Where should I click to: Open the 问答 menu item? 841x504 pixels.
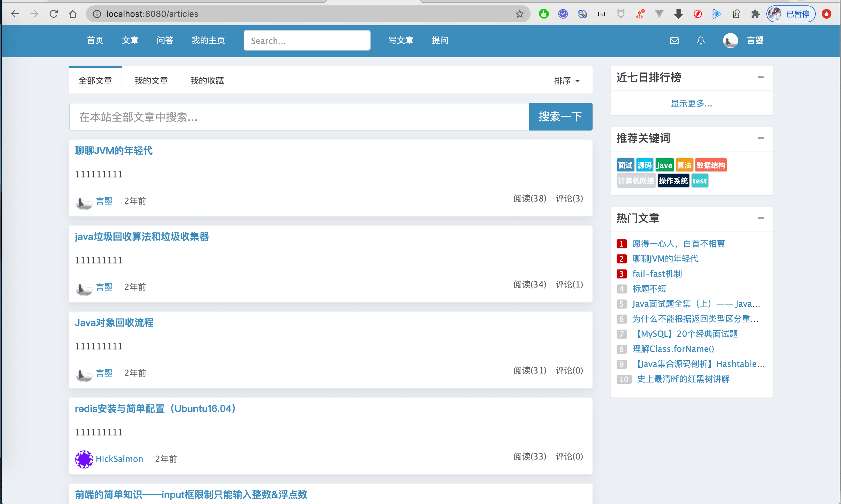[165, 40]
